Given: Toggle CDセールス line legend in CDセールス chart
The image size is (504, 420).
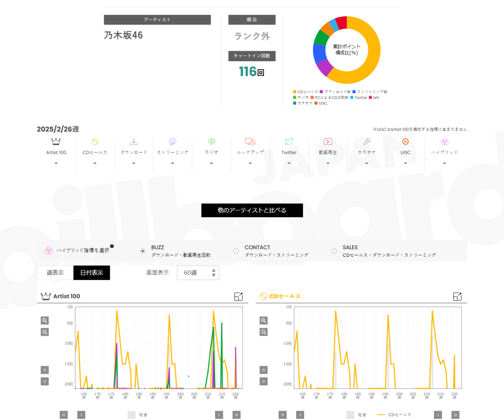Looking at the screenshot, I should click(x=394, y=415).
